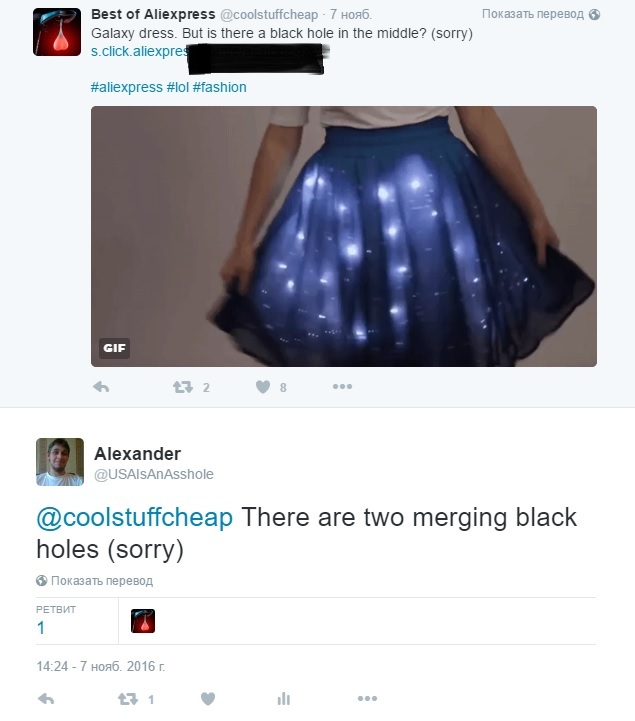Play the Galaxy dress GIF
Screen dimensions: 635x721
pos(343,236)
